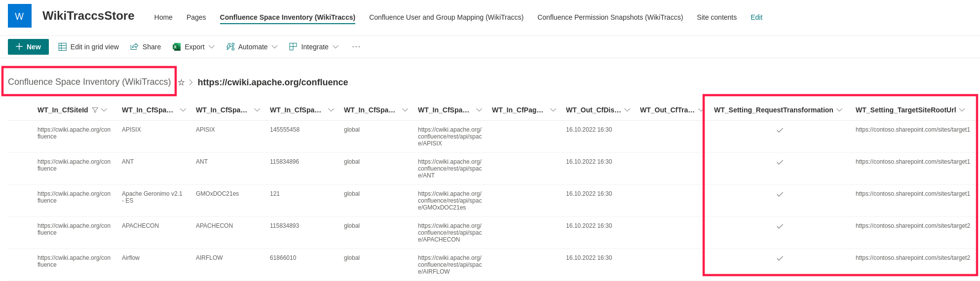Click target site URL in APISIX row
Screen dimensions: 980x281
[913, 130]
